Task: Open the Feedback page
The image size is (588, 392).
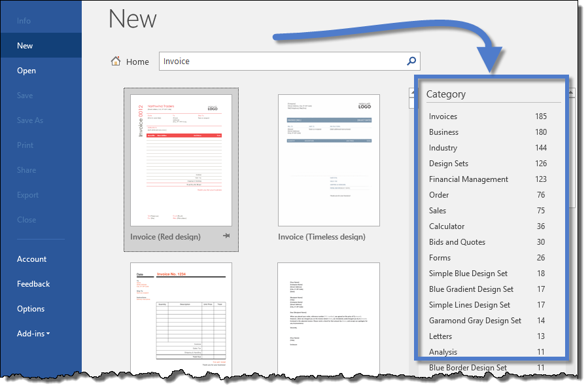Action: 33,284
